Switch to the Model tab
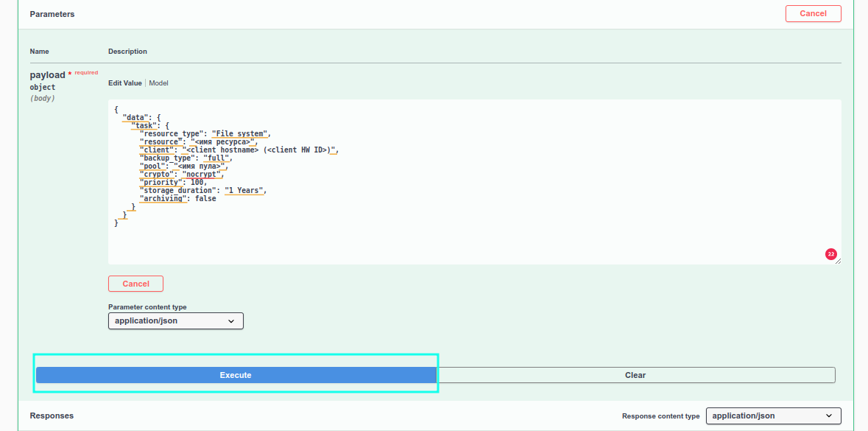 (x=158, y=83)
